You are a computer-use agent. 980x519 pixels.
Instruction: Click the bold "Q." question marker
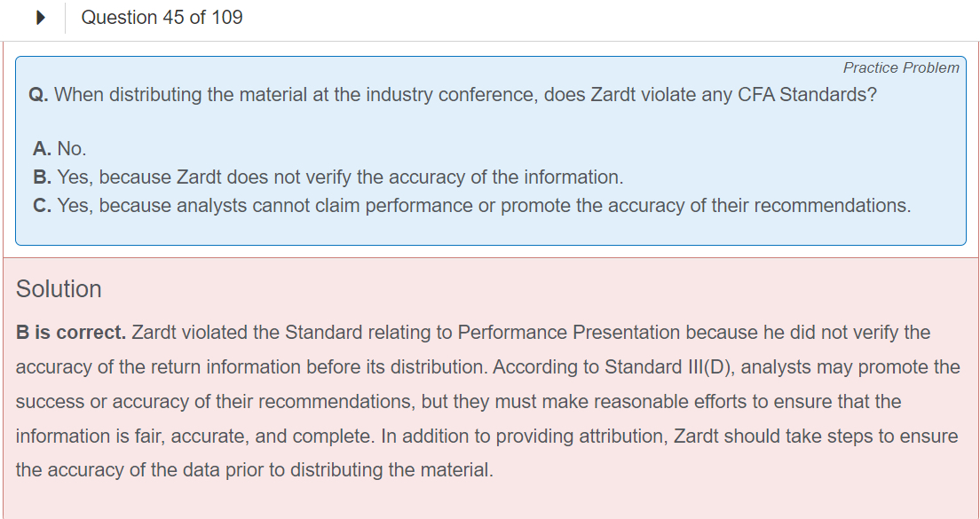tap(39, 95)
